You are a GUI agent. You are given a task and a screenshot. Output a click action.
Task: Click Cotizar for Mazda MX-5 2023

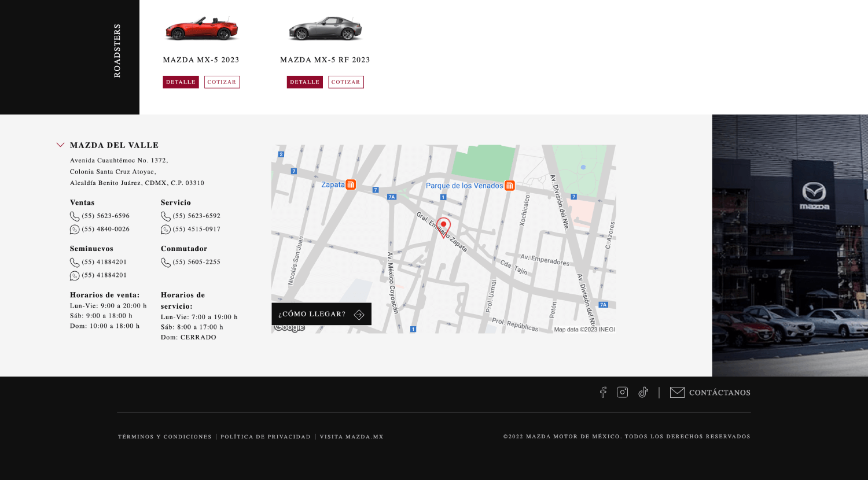point(222,82)
